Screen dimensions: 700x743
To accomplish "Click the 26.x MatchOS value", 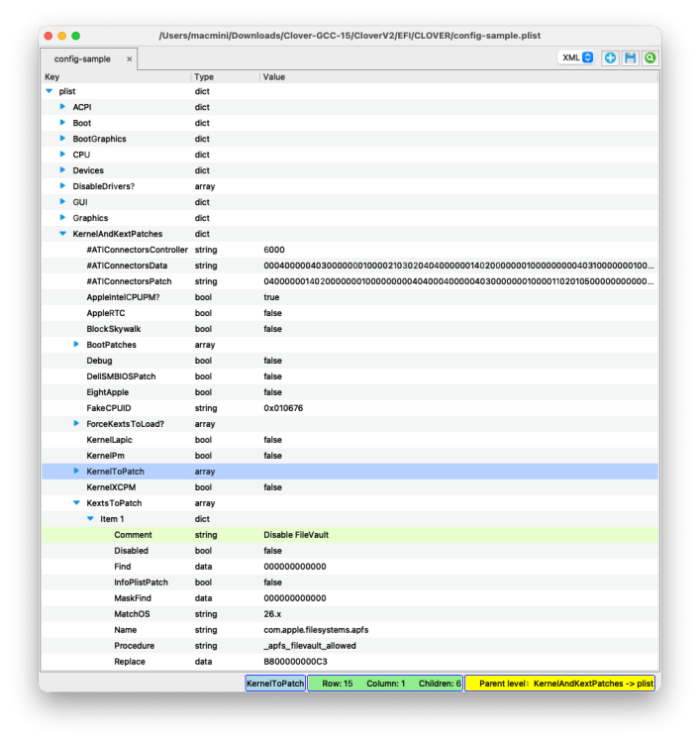I will click(272, 614).
